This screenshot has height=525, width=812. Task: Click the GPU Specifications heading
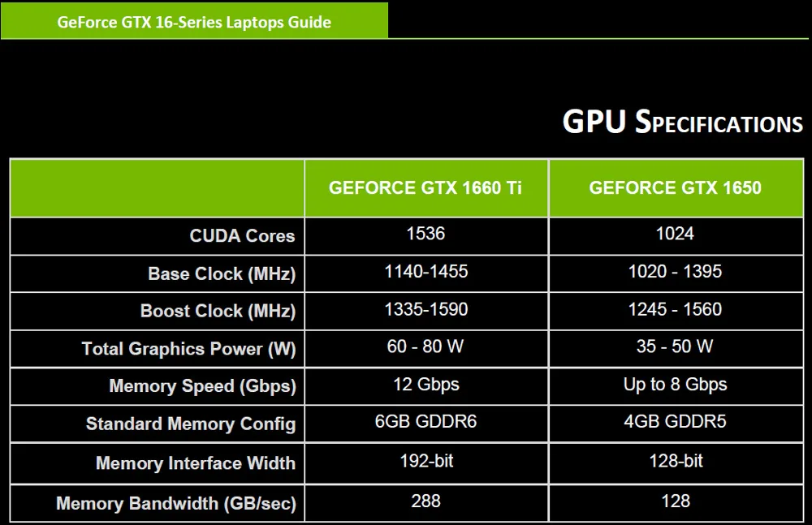pos(683,122)
